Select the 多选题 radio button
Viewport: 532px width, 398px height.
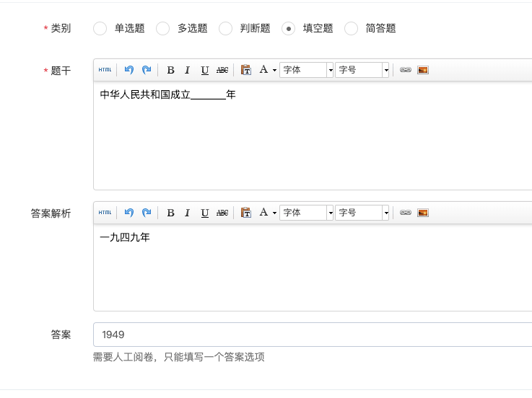[x=163, y=28]
